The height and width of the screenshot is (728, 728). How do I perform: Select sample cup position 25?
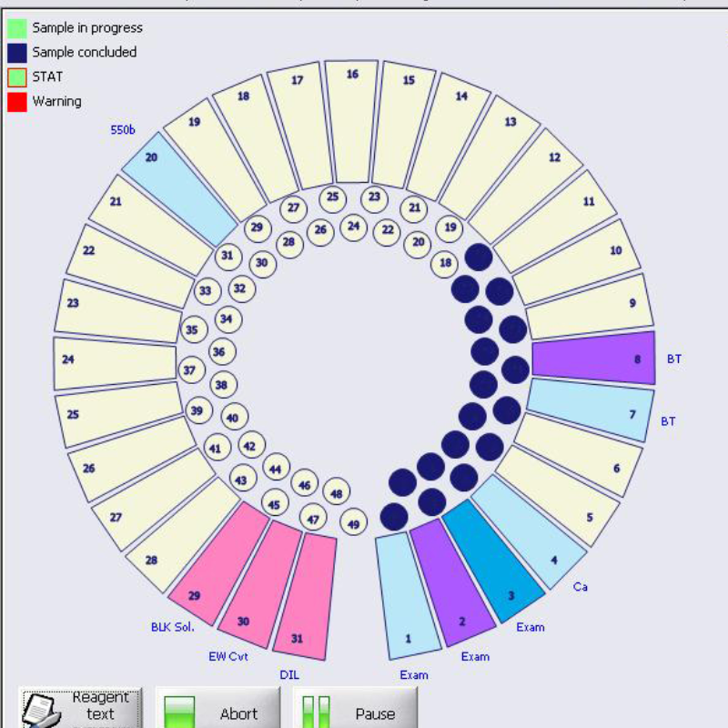coord(332,197)
